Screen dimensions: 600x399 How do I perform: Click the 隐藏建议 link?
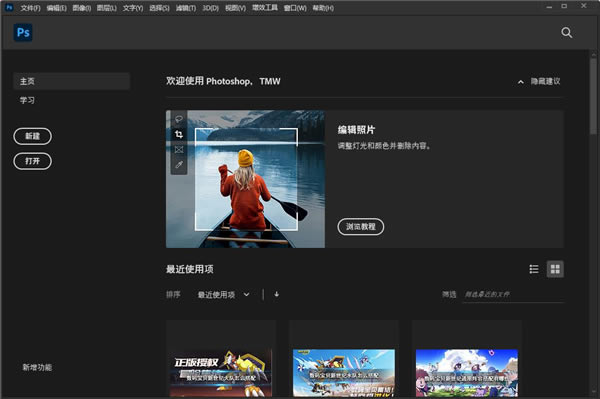545,81
